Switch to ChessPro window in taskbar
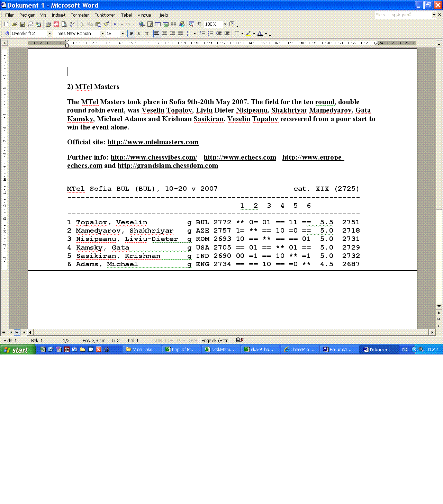443x504 pixels. click(x=300, y=350)
